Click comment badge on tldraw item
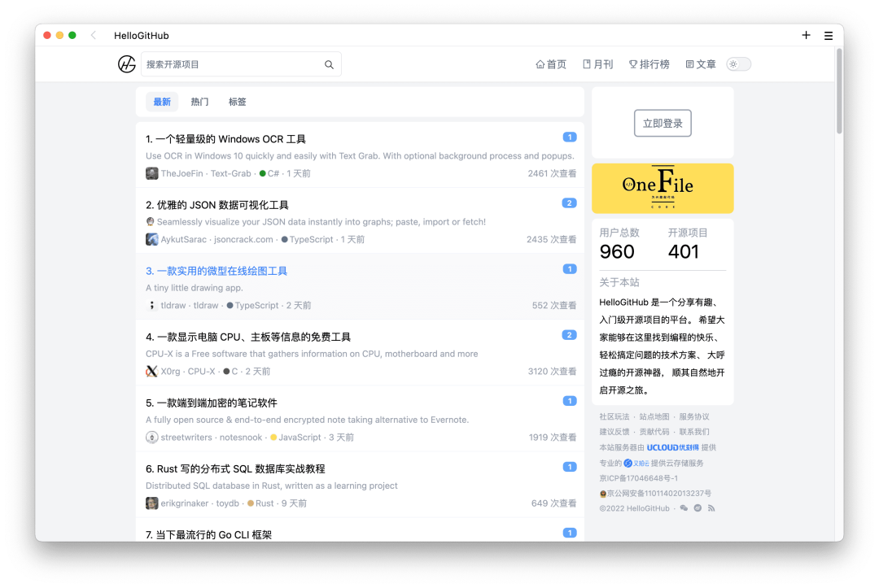879x588 pixels. 570,269
